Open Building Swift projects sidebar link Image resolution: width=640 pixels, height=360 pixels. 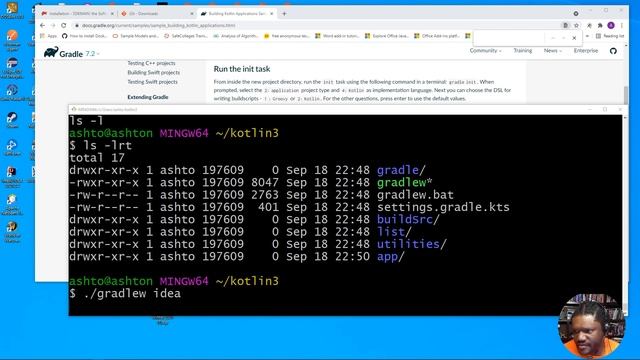[153, 73]
